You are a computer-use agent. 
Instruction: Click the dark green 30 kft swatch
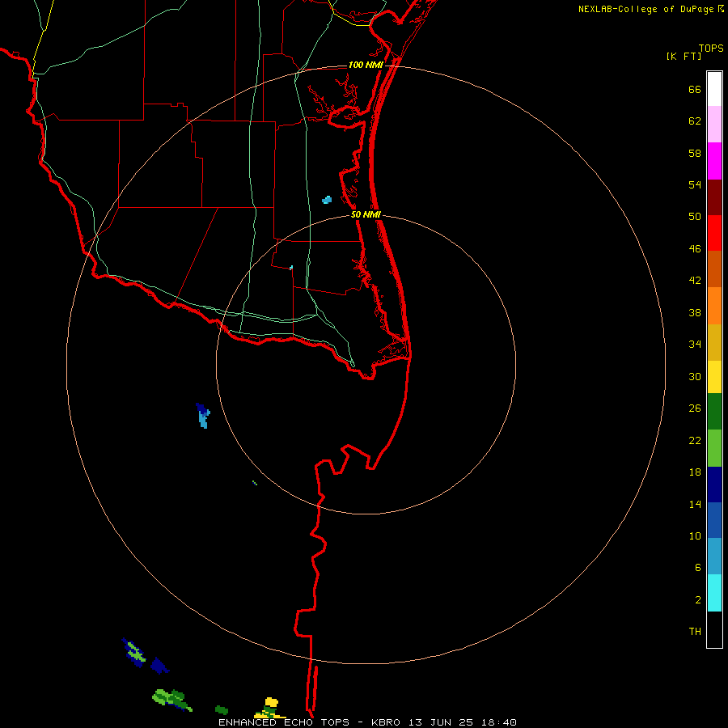tap(714, 412)
